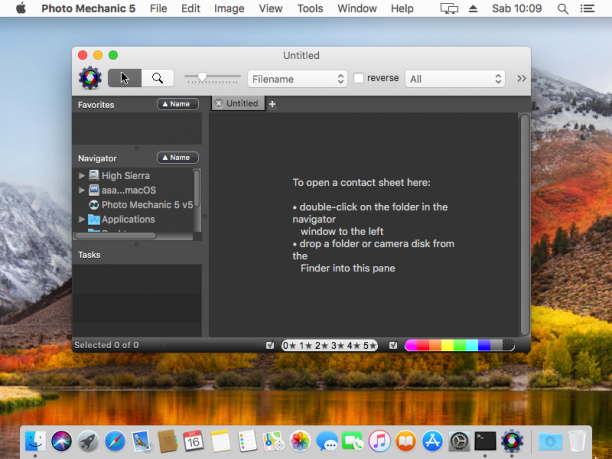Image resolution: width=612 pixels, height=459 pixels.
Task: Select the arrow pointer tool
Action: (x=125, y=78)
